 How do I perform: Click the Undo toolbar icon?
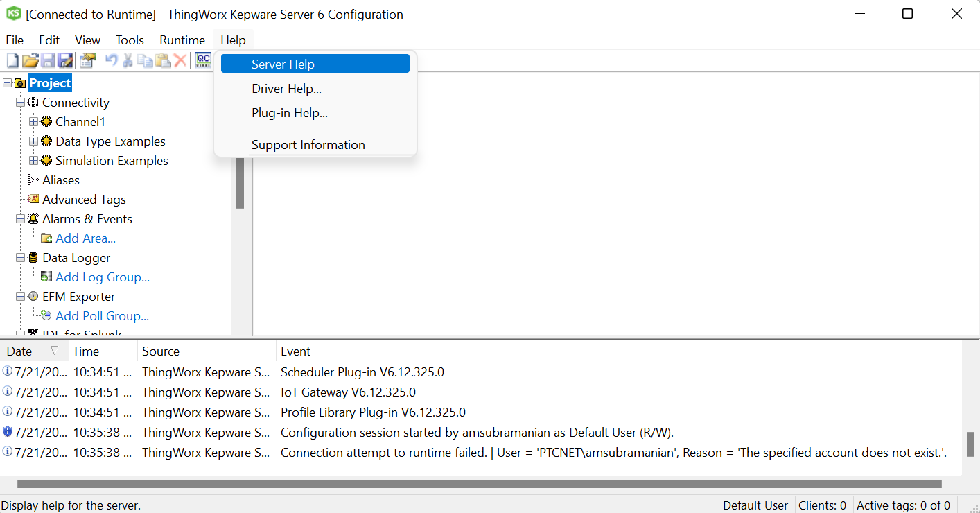coord(111,60)
